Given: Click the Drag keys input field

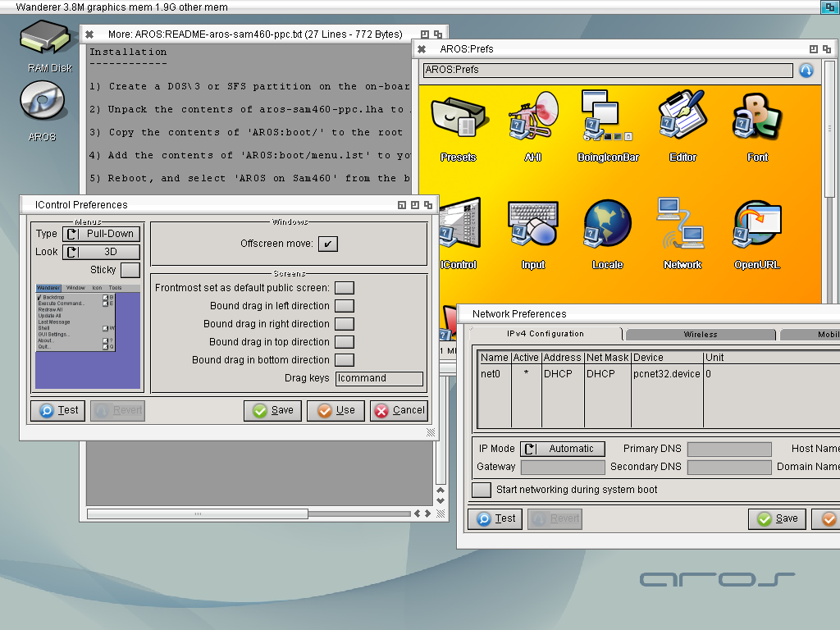Looking at the screenshot, I should pyautogui.click(x=379, y=378).
